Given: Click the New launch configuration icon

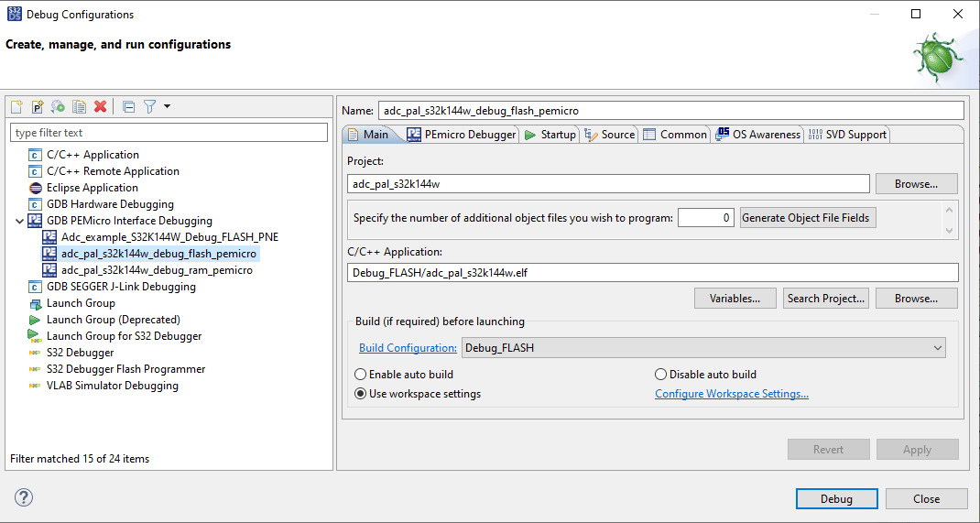Looking at the screenshot, I should pos(16,107).
